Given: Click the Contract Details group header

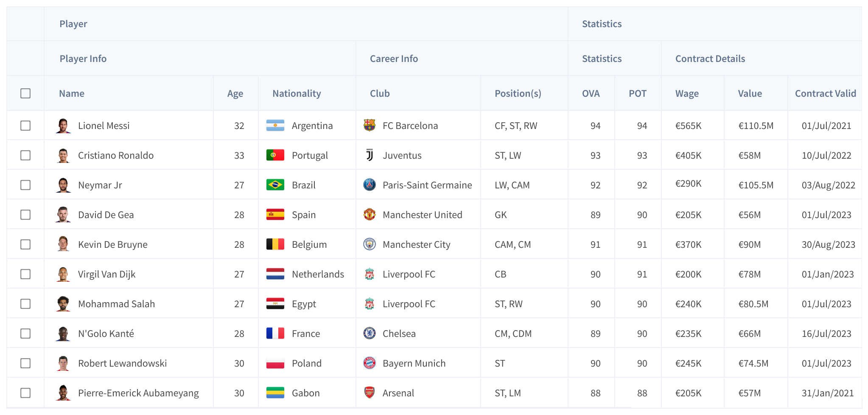Looking at the screenshot, I should 710,59.
